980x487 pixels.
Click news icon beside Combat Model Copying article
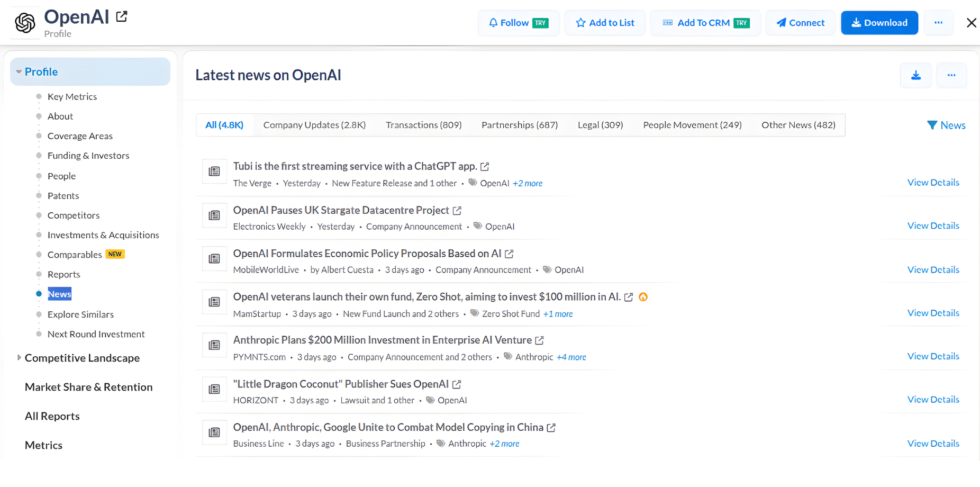coord(214,432)
